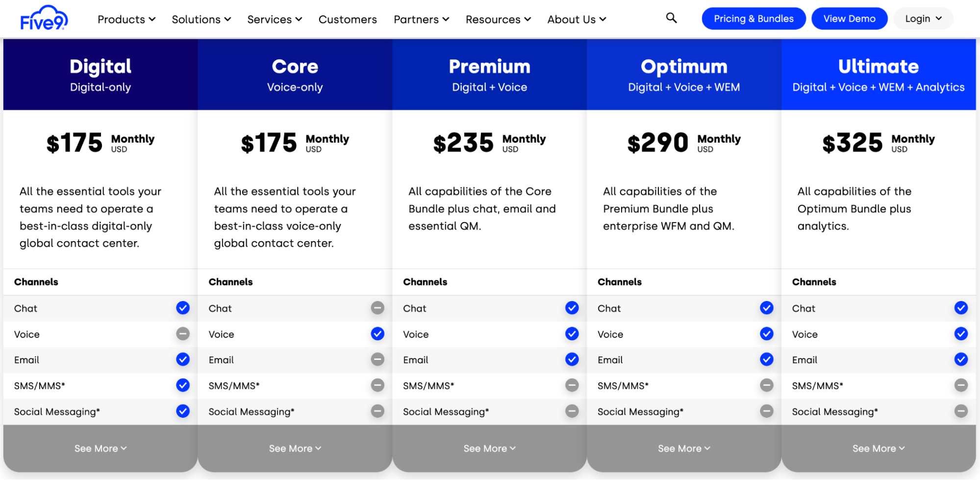
Task: Open the Login dropdown
Action: (x=923, y=19)
